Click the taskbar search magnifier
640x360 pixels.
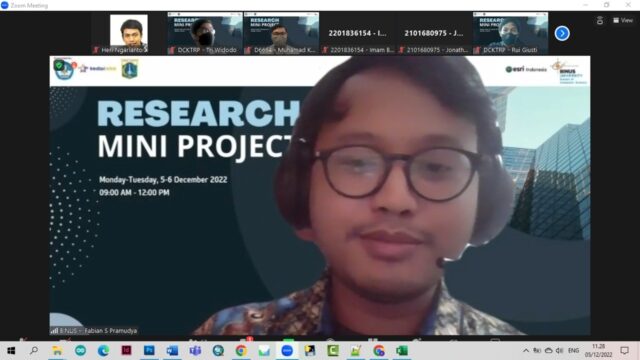[x=34, y=350]
